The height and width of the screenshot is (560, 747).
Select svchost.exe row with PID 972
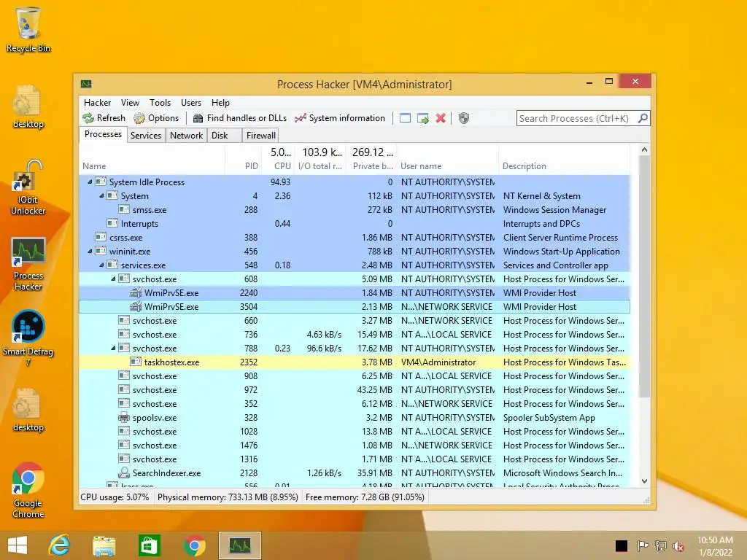coord(355,389)
